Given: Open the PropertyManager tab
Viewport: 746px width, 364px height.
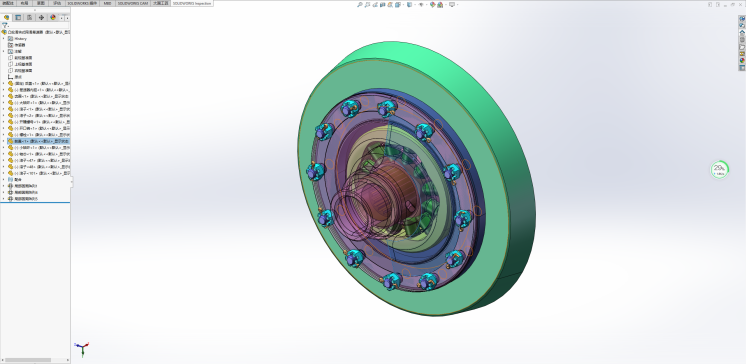Looking at the screenshot, I should click(18, 18).
